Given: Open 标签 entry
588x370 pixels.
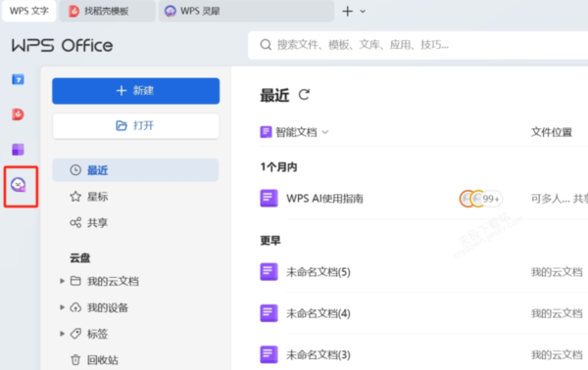Looking at the screenshot, I should (x=97, y=334).
